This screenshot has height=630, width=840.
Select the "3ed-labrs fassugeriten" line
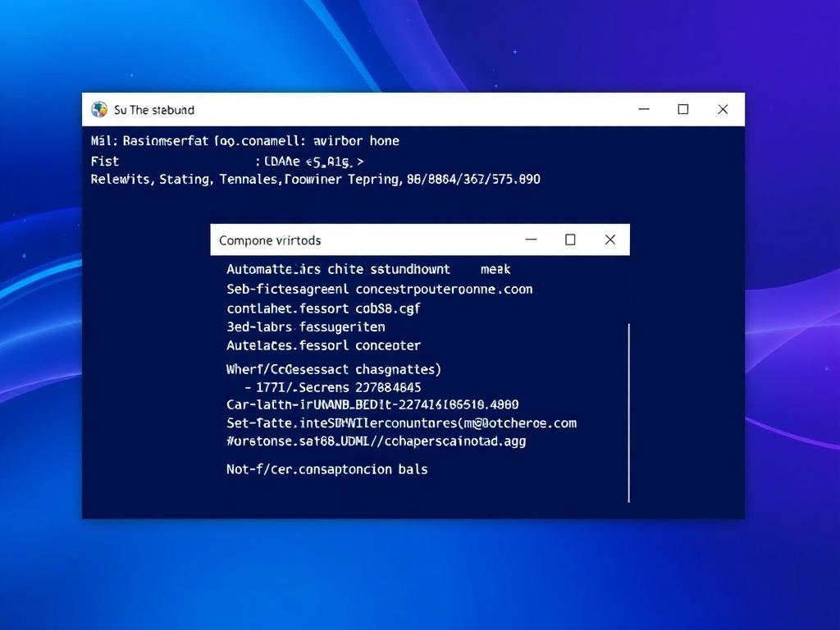point(305,327)
